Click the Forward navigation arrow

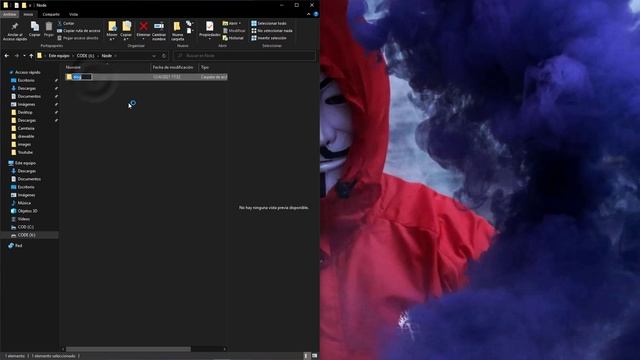[x=17, y=56]
